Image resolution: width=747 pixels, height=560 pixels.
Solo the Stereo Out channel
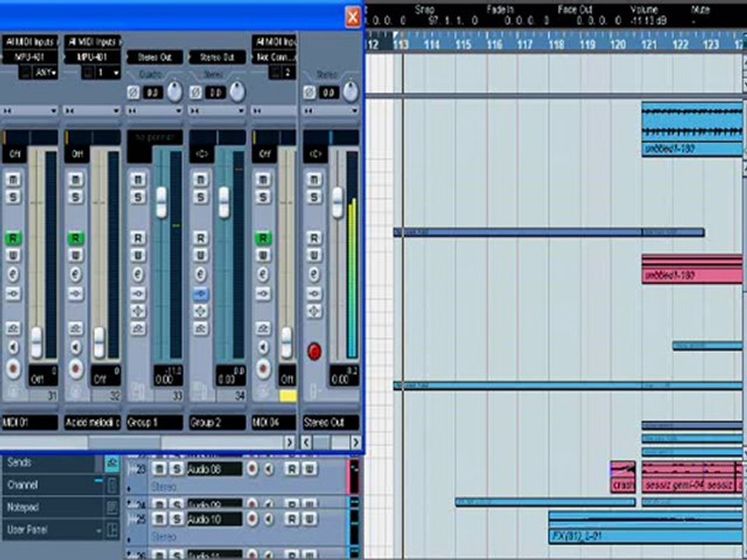314,197
